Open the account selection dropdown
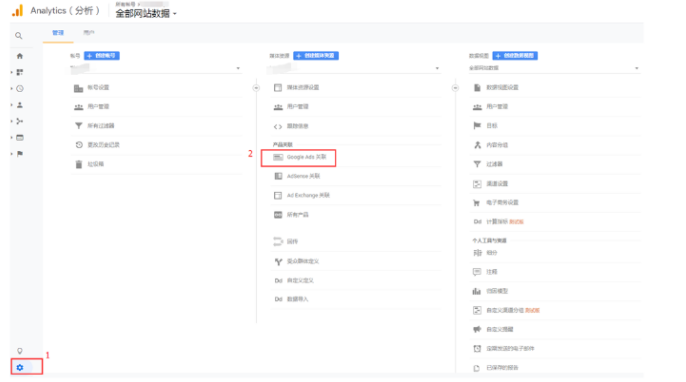 (155, 68)
